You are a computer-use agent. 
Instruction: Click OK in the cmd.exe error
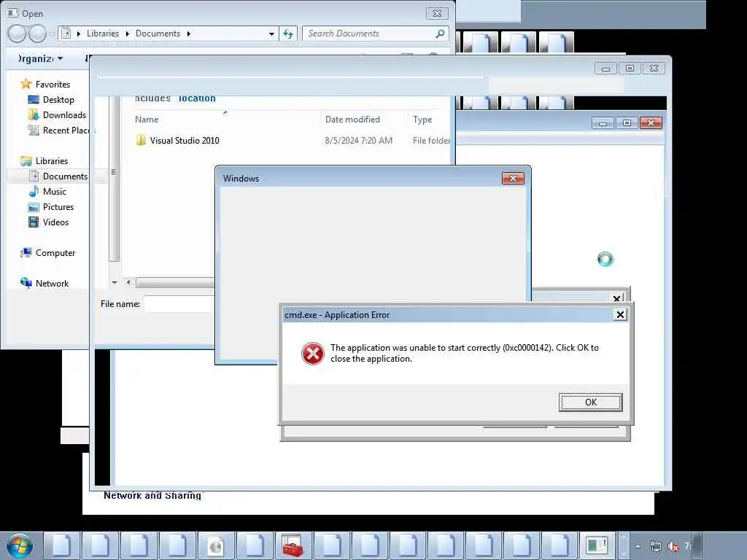pos(590,402)
